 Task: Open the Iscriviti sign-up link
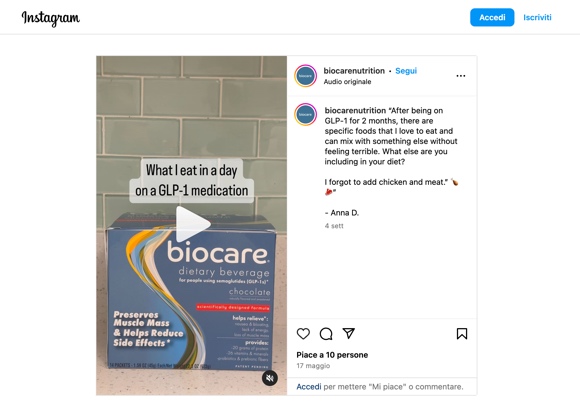tap(537, 17)
